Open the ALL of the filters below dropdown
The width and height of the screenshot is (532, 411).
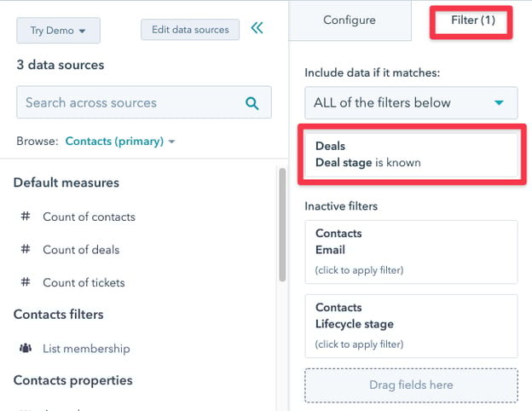(411, 103)
